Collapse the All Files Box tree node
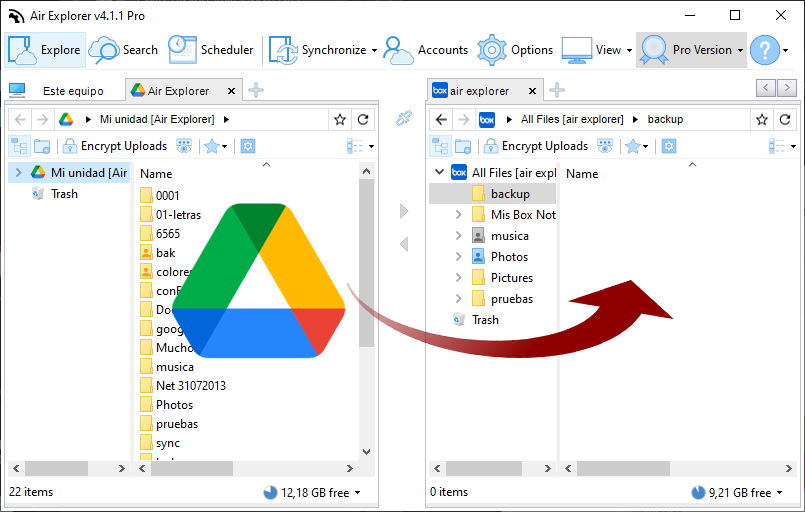 (439, 172)
